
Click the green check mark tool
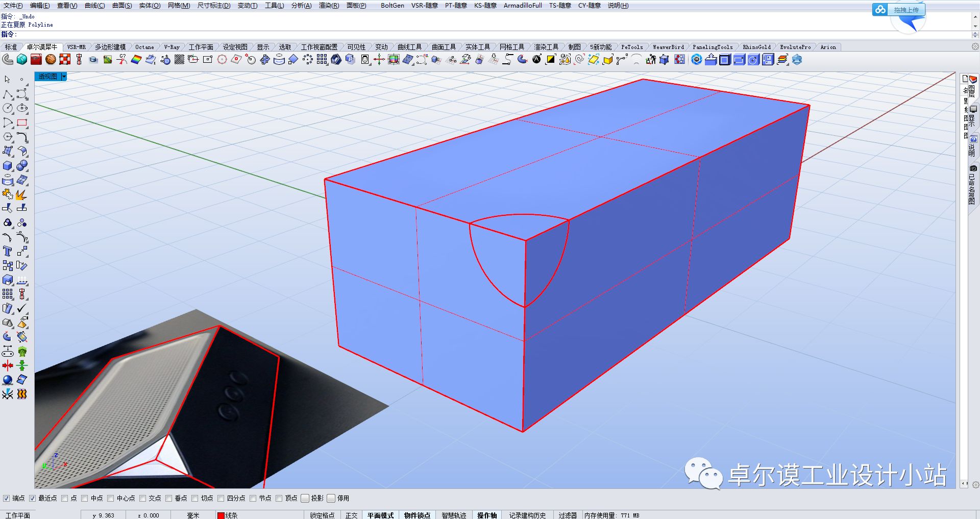(22, 308)
